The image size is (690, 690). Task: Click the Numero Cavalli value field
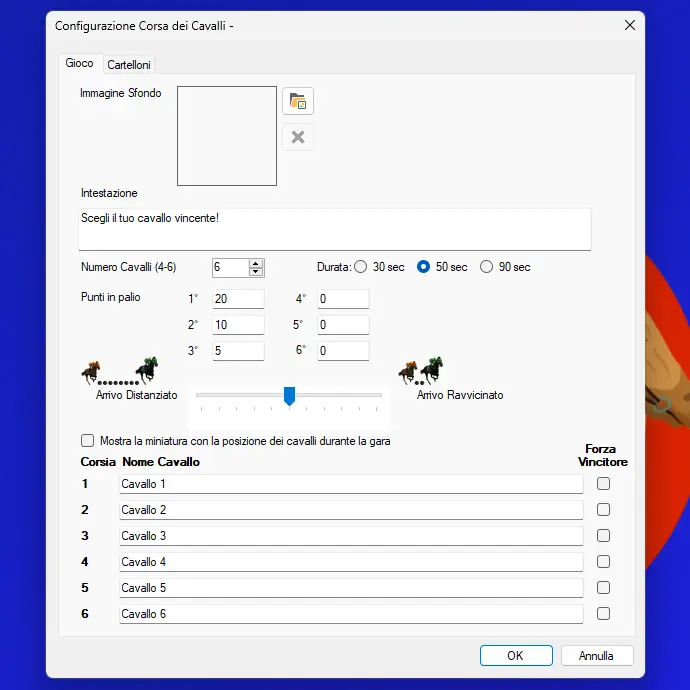point(231,268)
